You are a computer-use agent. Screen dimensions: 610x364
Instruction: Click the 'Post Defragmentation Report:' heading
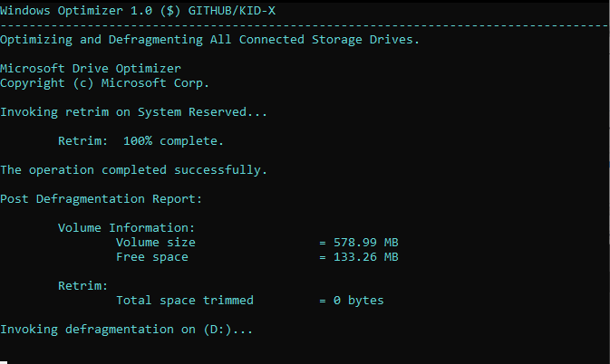(x=101, y=199)
